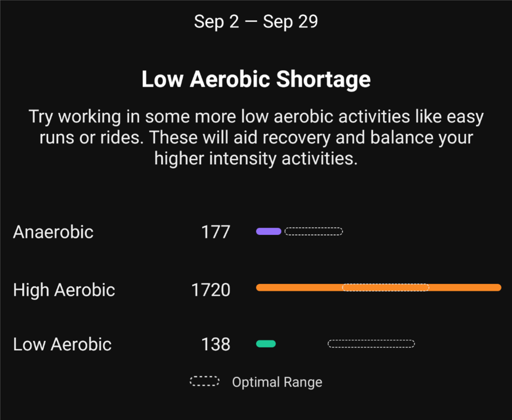Tap the Low Aerobic category label
Viewport: 512px width, 420px height.
[x=62, y=344]
